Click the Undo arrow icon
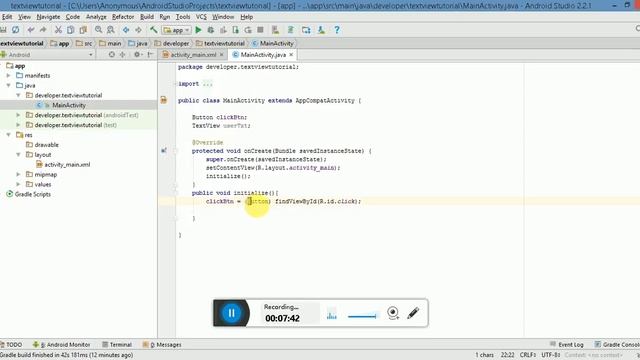The image size is (640, 360). coord(31,30)
